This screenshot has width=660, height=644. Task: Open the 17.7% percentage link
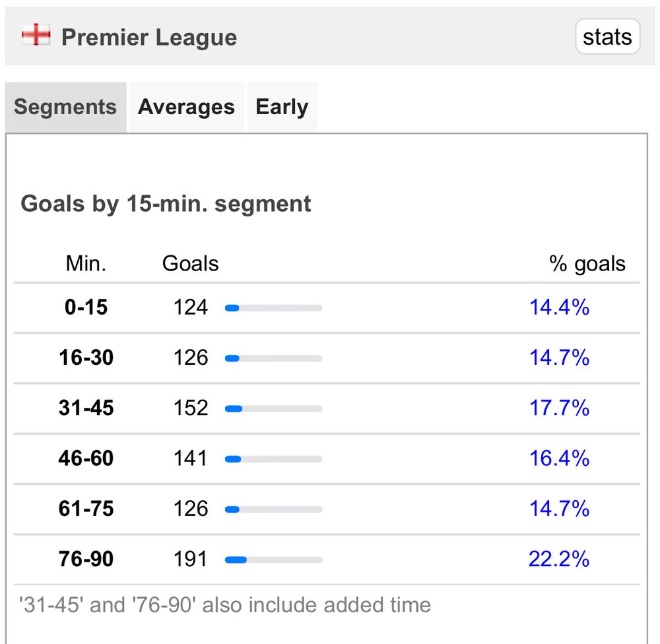[x=559, y=408]
